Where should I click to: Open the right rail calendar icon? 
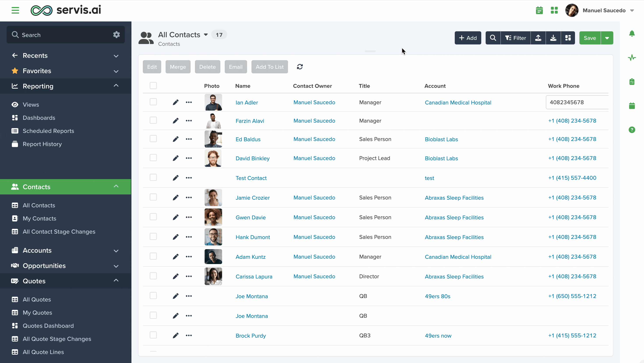[x=632, y=106]
